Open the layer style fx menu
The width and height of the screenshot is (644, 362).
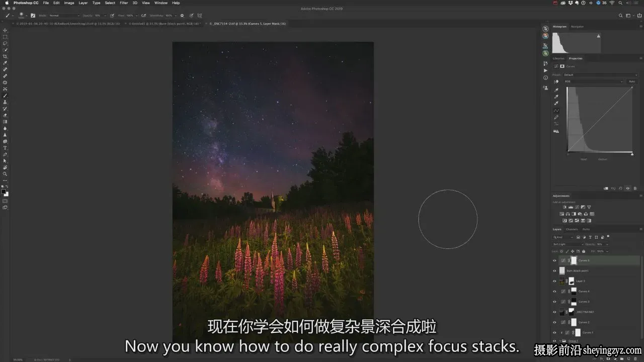click(x=601, y=359)
